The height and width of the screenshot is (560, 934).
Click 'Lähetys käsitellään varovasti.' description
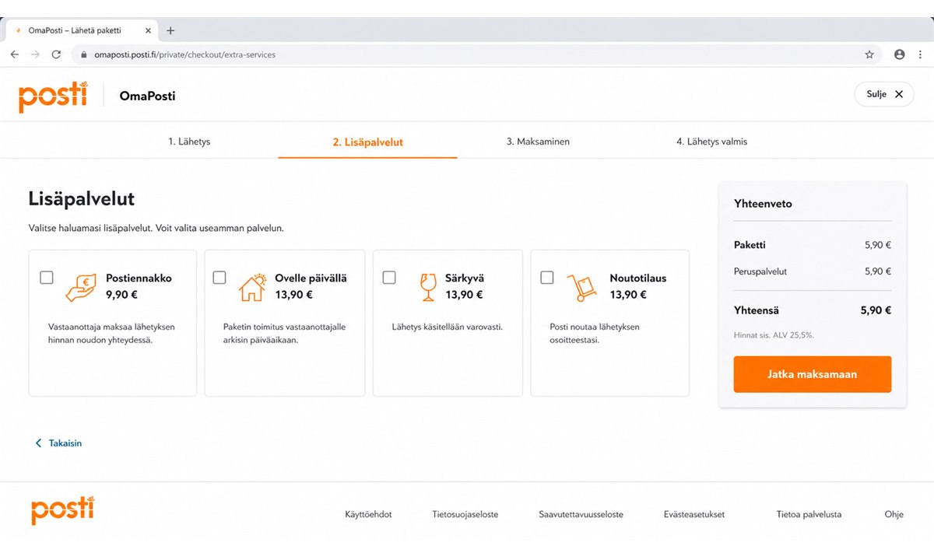coord(448,327)
